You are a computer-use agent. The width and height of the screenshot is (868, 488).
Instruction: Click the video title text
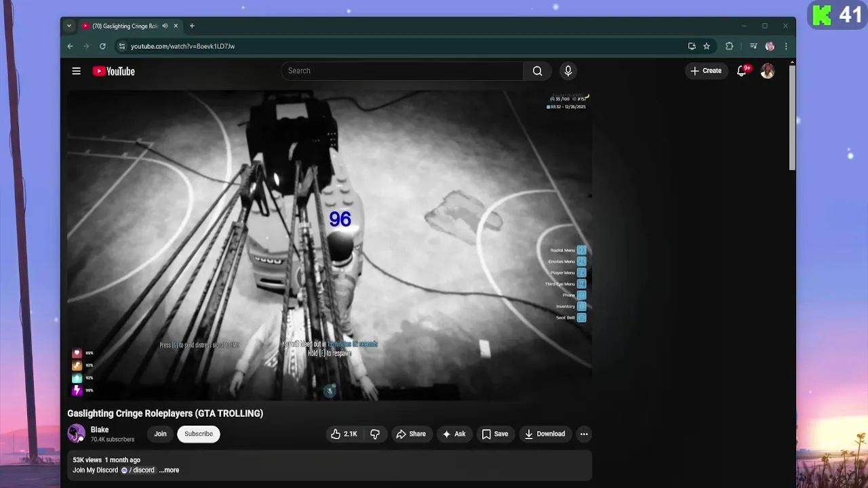coord(165,413)
